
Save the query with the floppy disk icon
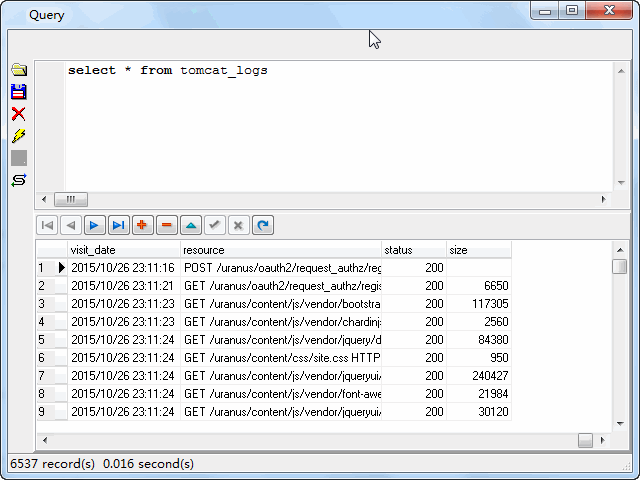[18, 92]
